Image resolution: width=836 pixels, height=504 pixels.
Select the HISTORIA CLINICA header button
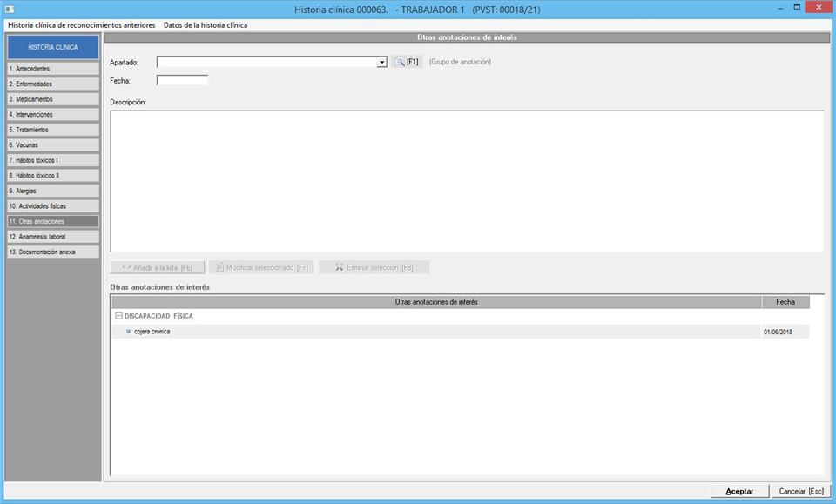pos(53,47)
